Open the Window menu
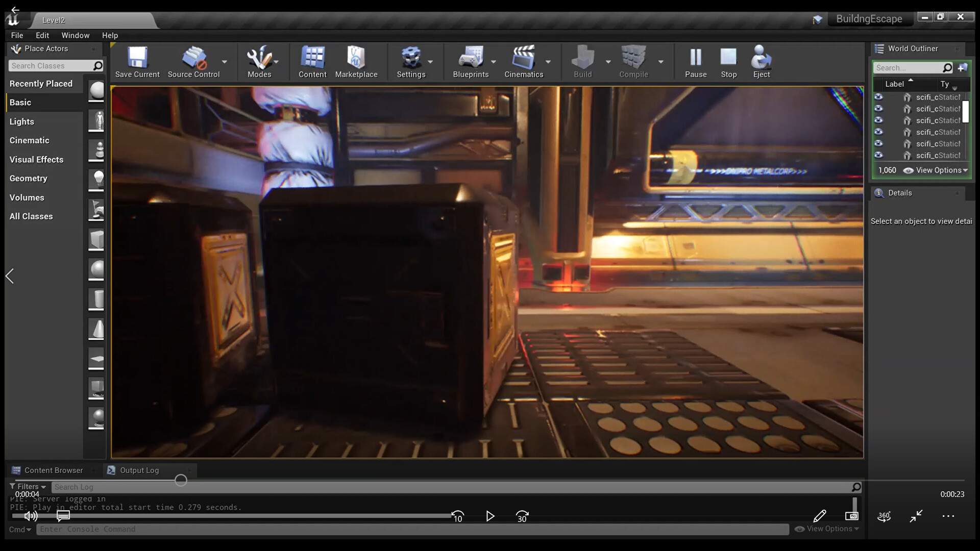This screenshot has height=551, width=980. tap(75, 35)
